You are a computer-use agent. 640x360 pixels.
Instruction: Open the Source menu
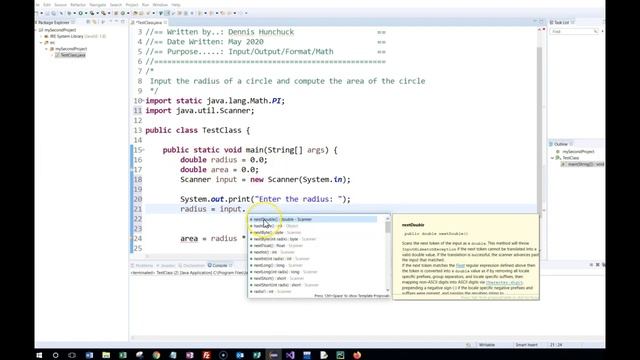(x=60, y=5)
